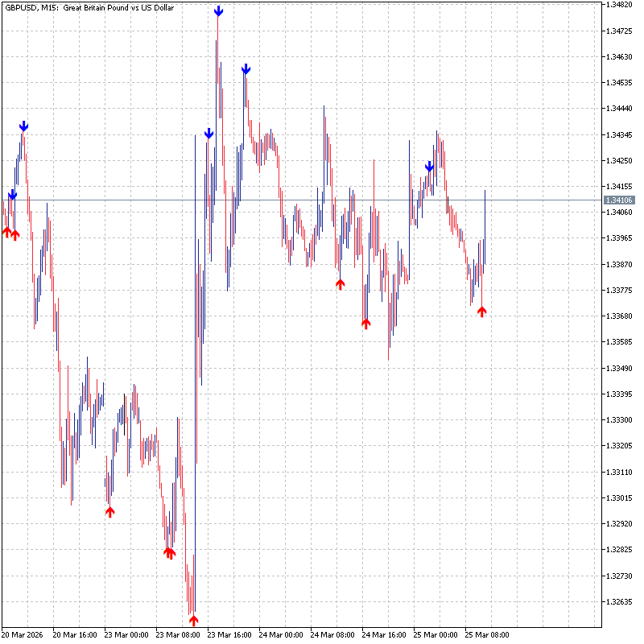
Task: Select the blue down arrow on 25 Mar
Action: 430,167
